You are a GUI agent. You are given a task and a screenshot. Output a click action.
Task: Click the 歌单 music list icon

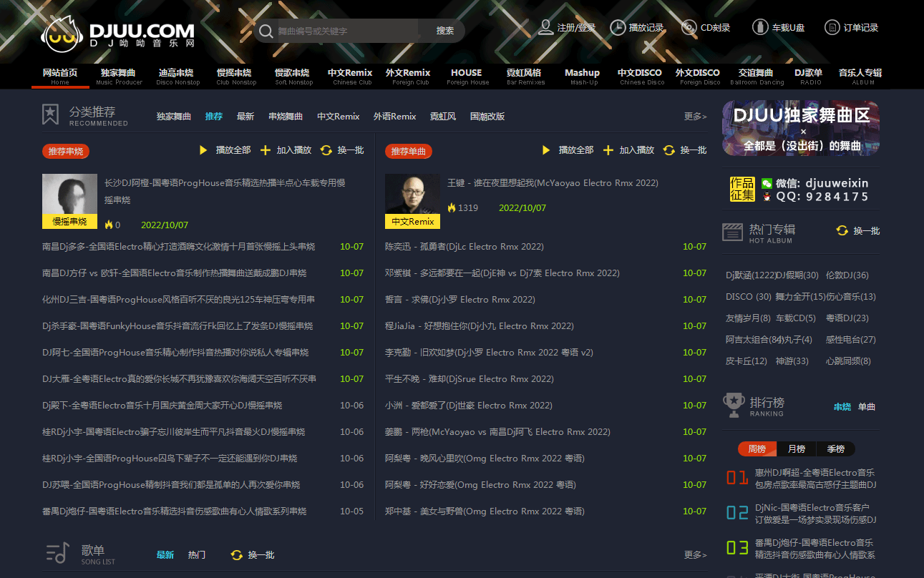click(x=57, y=553)
